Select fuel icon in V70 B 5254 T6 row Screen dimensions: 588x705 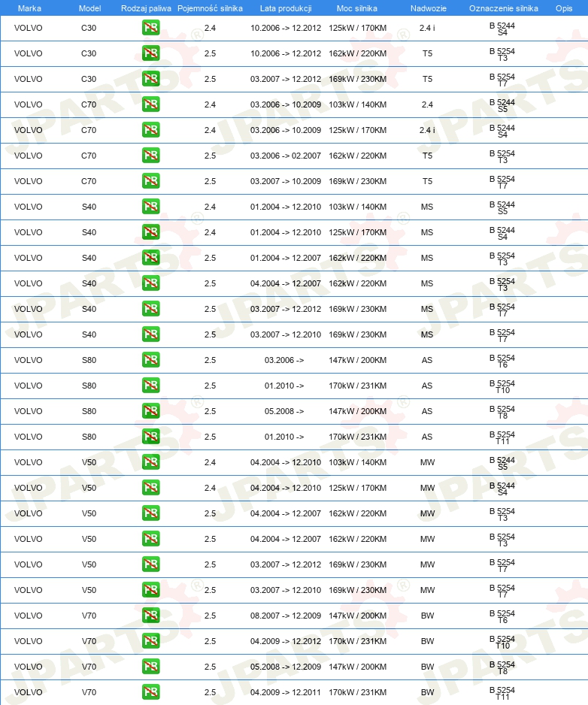click(x=150, y=616)
